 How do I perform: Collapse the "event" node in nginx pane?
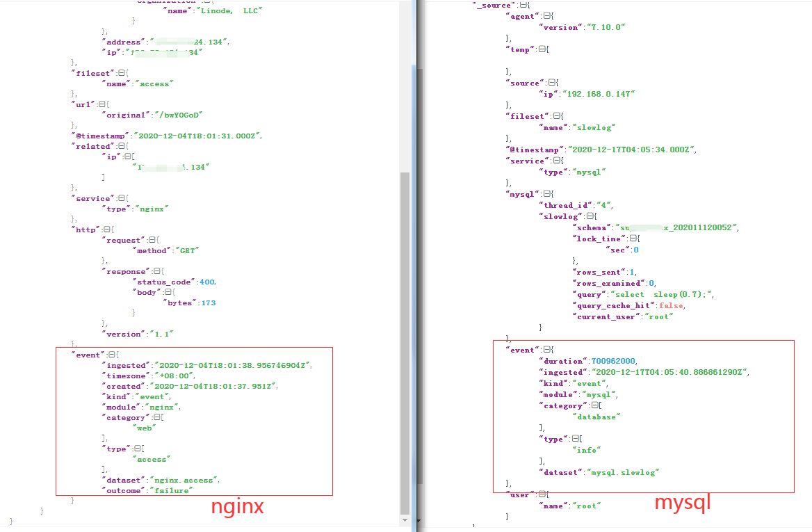tap(112, 355)
